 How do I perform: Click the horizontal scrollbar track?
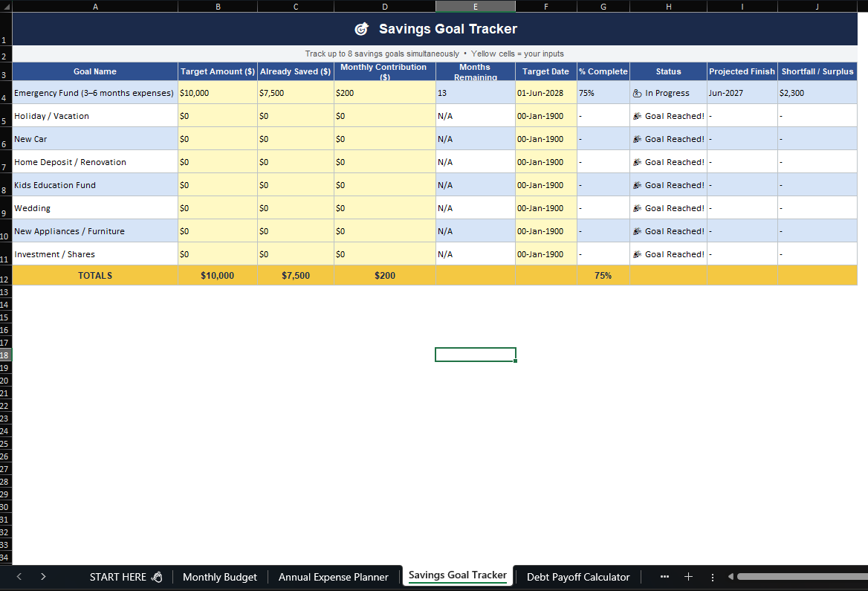803,577
